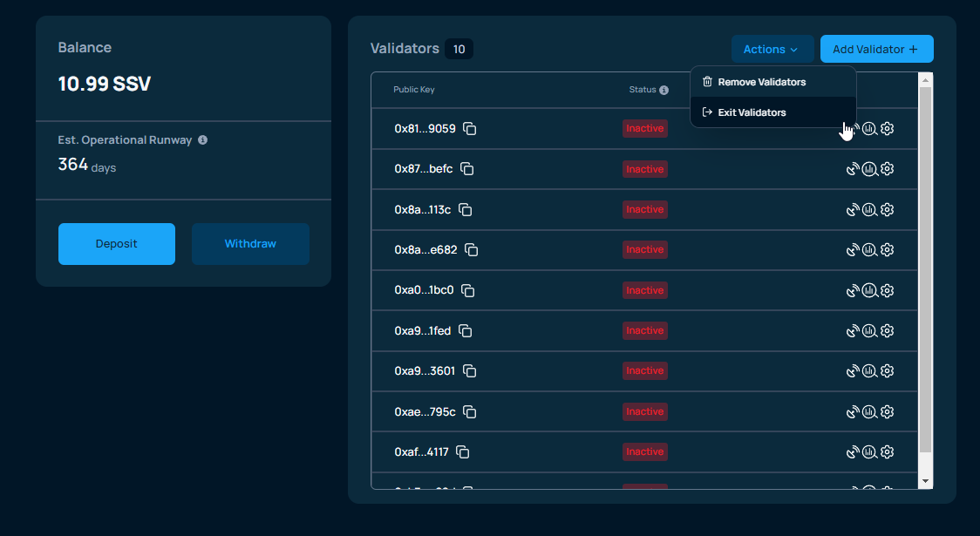Select the public key text 0xa0...1bc0
980x536 pixels.
pos(424,290)
